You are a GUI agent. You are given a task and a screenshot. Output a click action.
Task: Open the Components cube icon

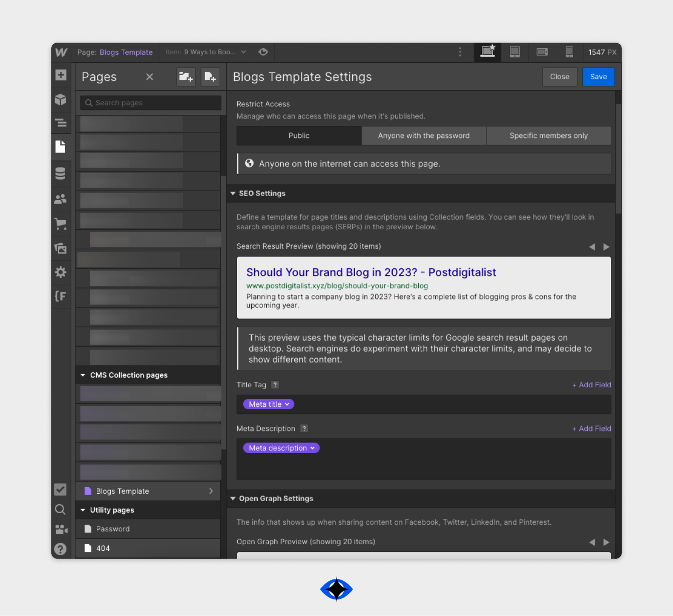[61, 99]
